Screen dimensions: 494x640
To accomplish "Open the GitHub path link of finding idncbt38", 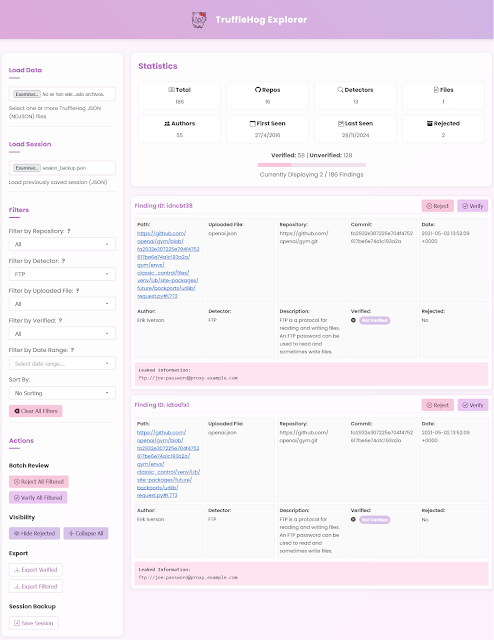I will tap(168, 264).
